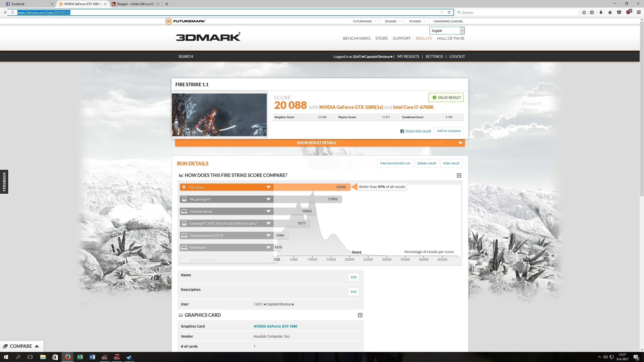Viewport: 644px width, 362px height.
Task: Open the Hall of Fame menu item
Action: [451, 38]
